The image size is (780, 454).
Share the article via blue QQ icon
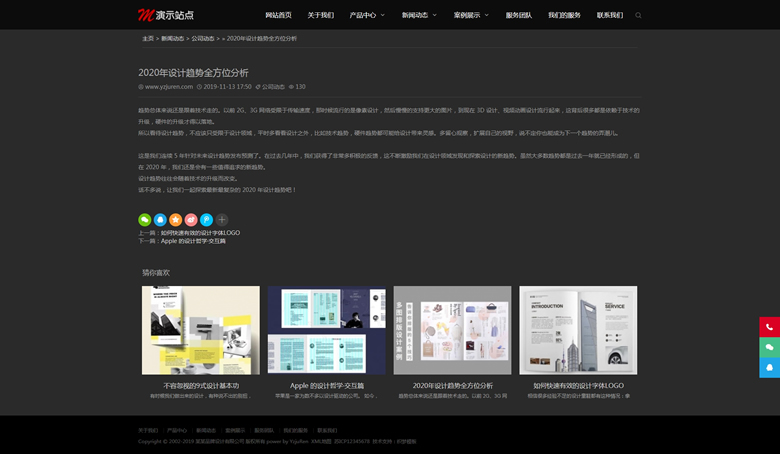click(x=160, y=220)
